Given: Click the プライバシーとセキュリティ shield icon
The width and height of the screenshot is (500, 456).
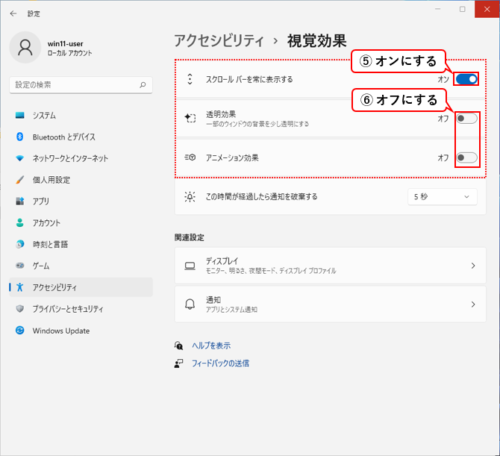Looking at the screenshot, I should (x=20, y=309).
